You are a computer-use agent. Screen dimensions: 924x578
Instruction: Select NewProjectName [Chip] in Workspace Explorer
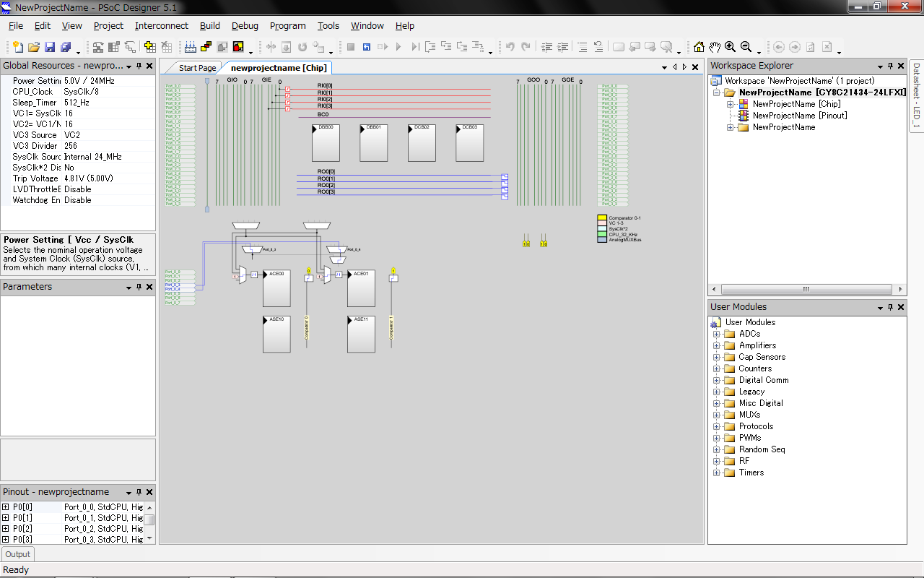point(796,104)
